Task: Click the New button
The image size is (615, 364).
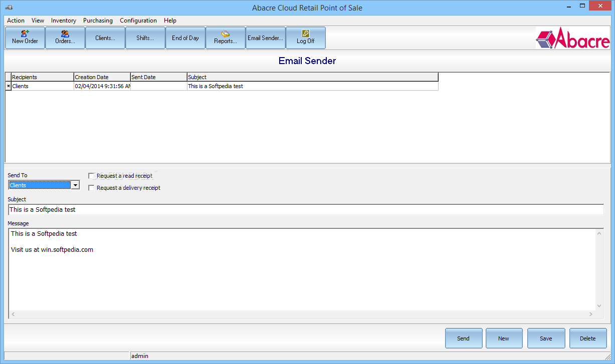Action: coord(504,338)
